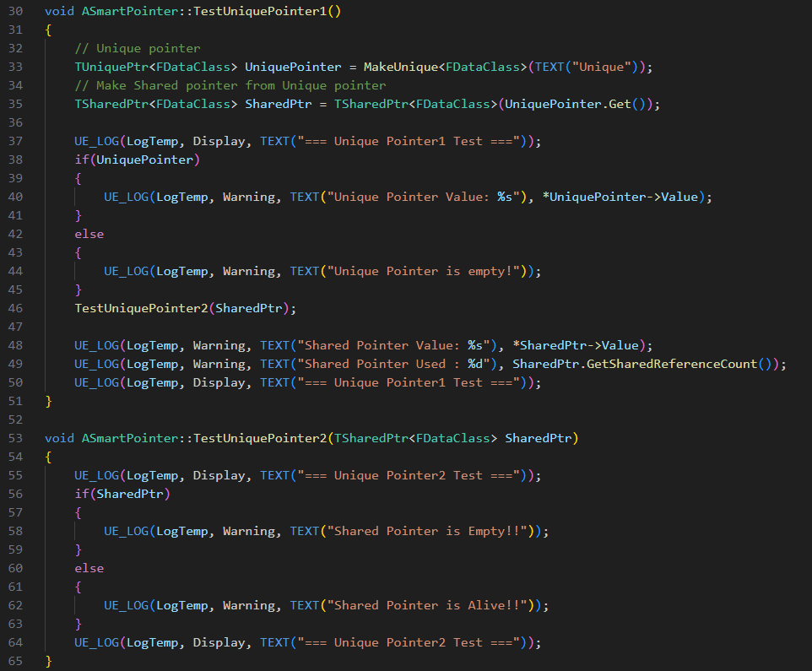Click line number 53 in the gutter
The height and width of the screenshot is (671, 812).
15,438
